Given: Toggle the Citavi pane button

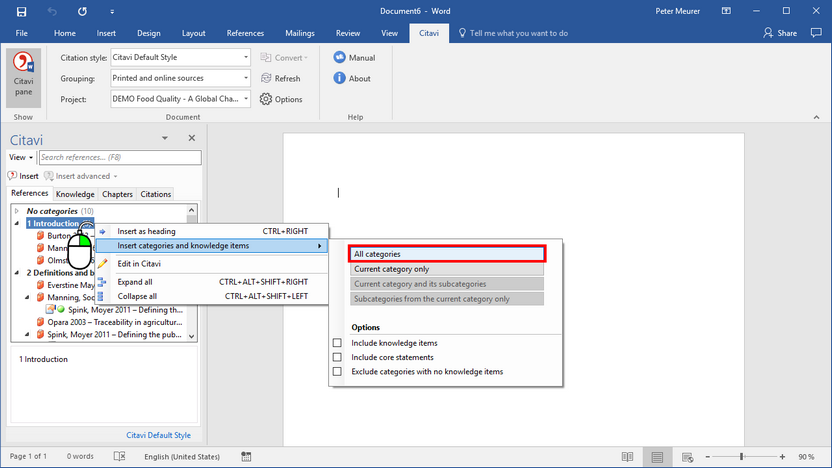Looking at the screenshot, I should (23, 78).
